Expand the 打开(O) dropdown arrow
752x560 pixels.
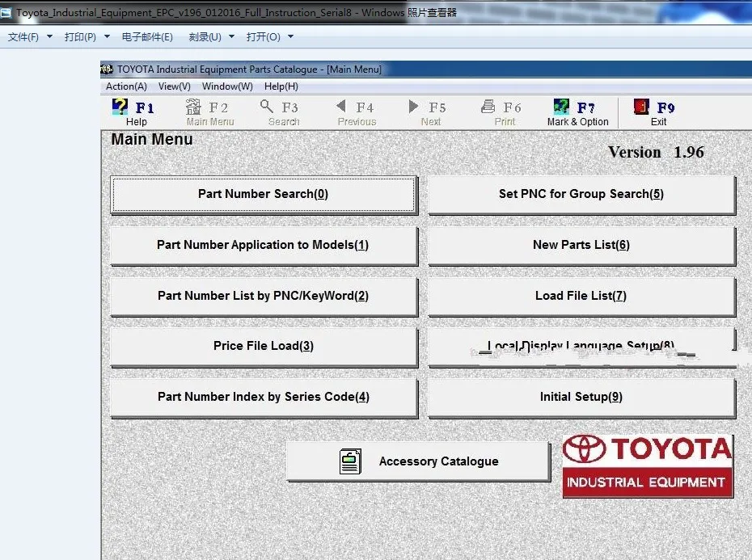290,36
